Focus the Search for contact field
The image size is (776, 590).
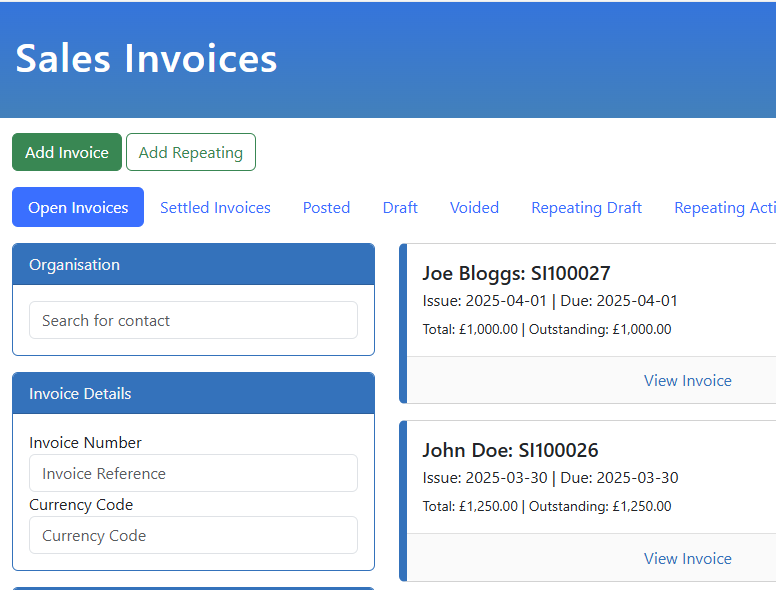(193, 320)
